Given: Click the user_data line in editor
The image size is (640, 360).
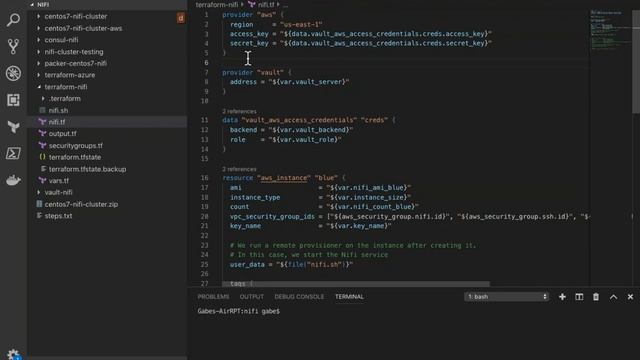Looking at the screenshot, I should (291, 264).
